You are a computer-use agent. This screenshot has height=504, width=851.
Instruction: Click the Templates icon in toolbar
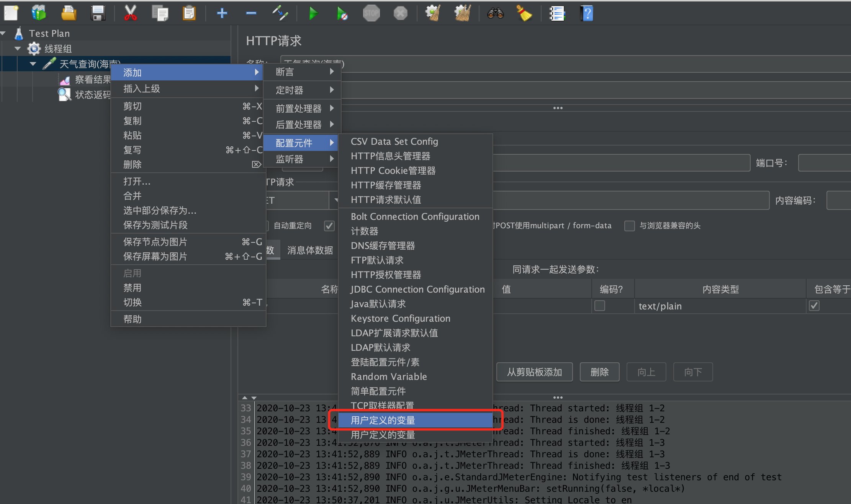coord(39,13)
